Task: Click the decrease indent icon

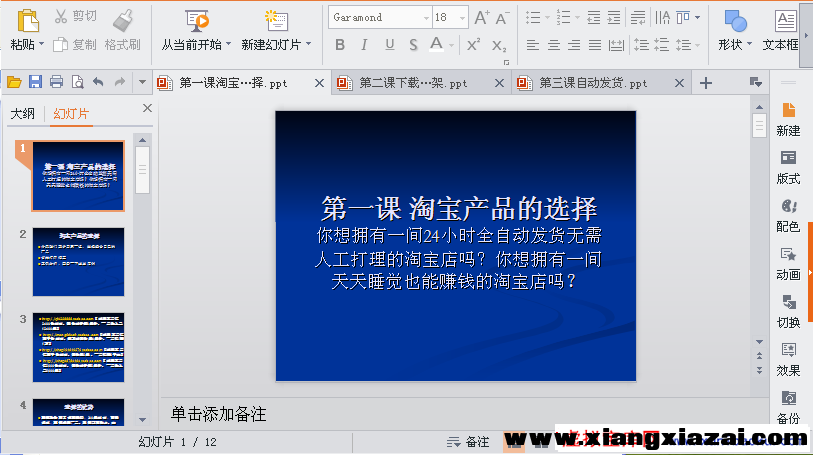Action: 594,18
